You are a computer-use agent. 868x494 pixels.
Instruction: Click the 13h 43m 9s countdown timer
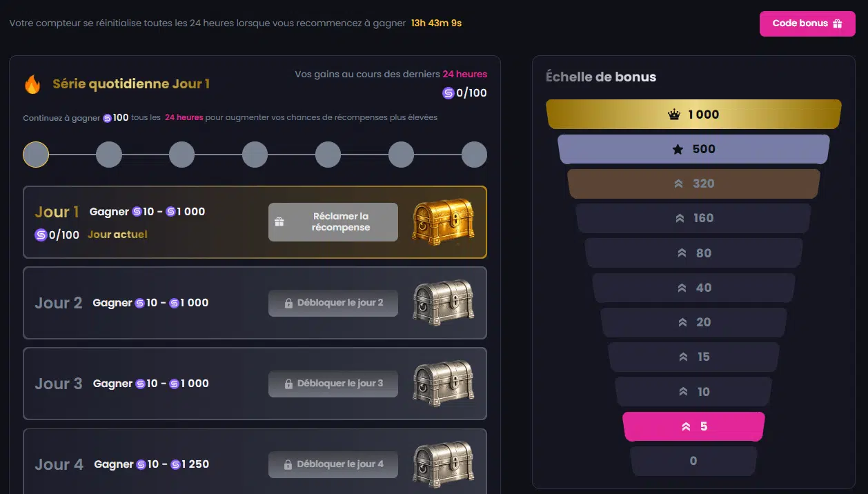click(436, 23)
